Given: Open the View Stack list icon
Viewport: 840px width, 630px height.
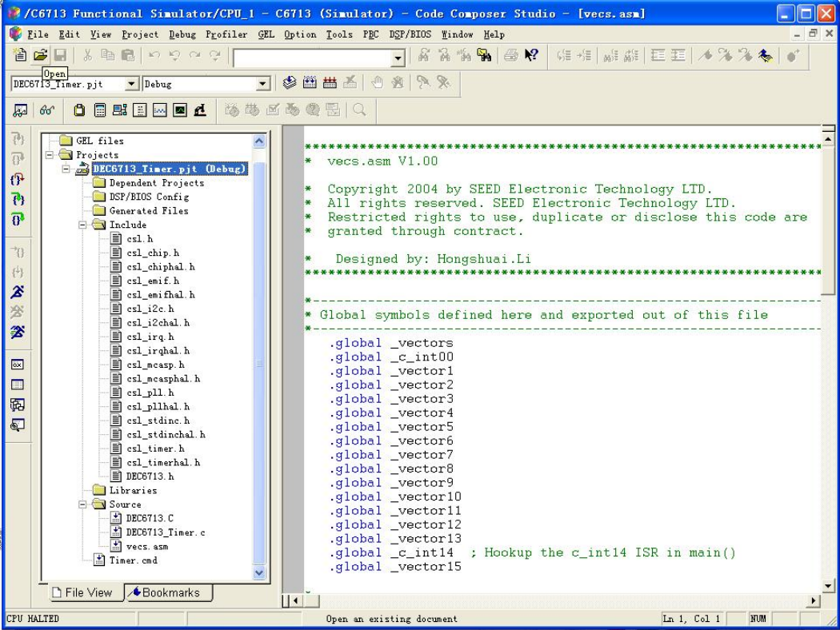Looking at the screenshot, I should (140, 110).
